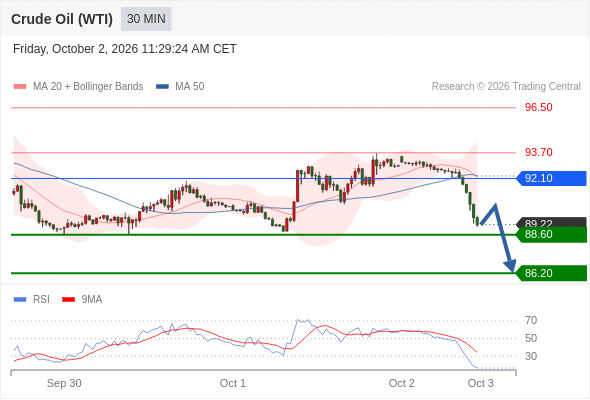590x400 pixels.
Task: Click the 9MA legend label
Action: point(92,300)
